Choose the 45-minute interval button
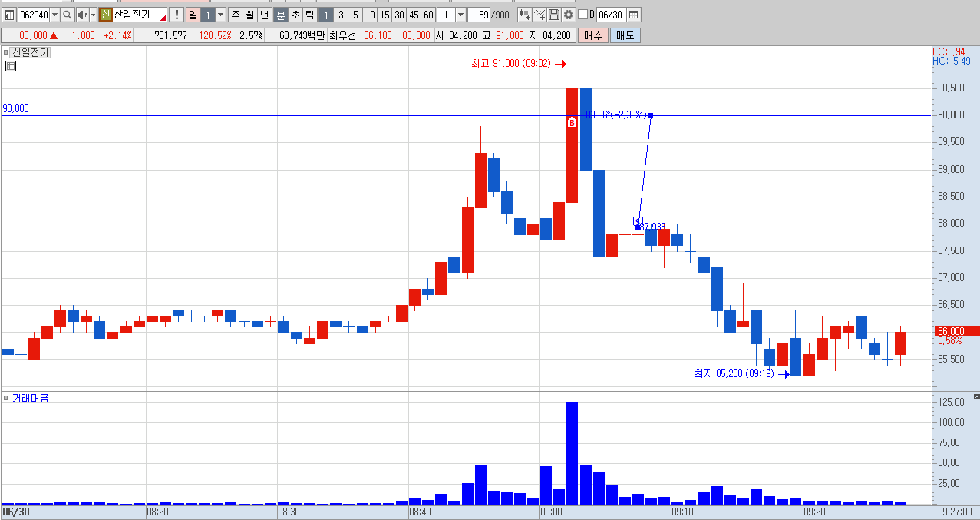Image resolution: width=980 pixels, height=520 pixels. (414, 15)
